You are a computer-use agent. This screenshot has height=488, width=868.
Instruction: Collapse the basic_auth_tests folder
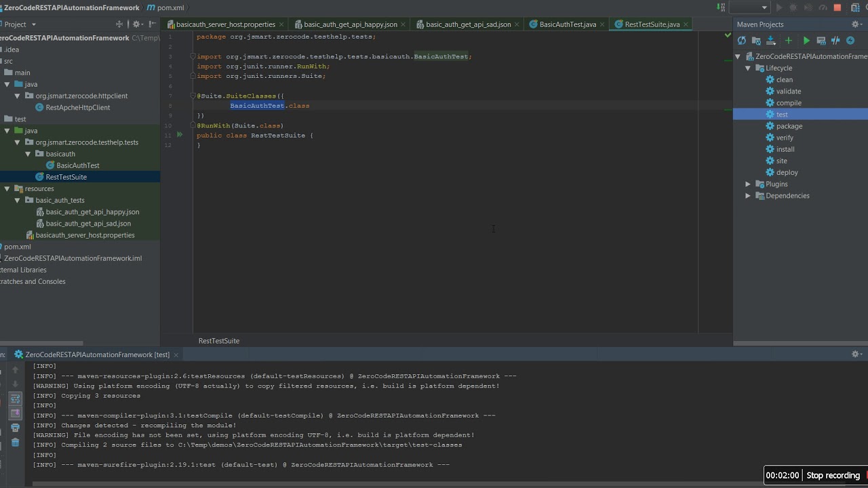click(x=18, y=201)
